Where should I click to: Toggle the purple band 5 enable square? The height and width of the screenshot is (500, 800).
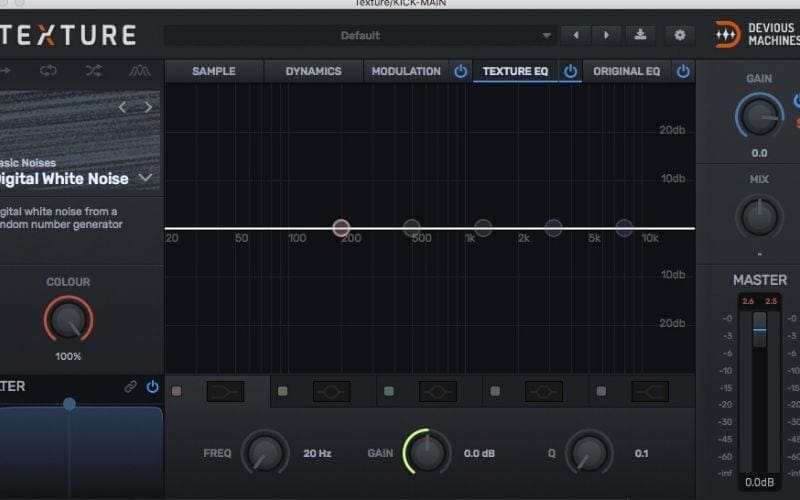[601, 391]
